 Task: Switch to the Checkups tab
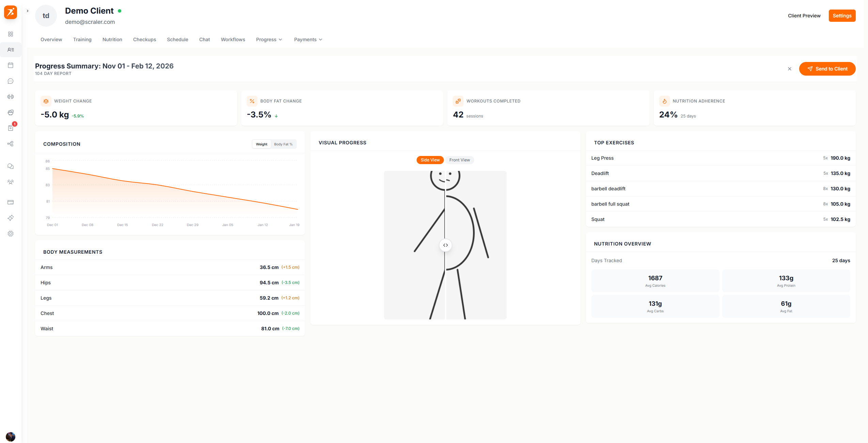click(144, 39)
